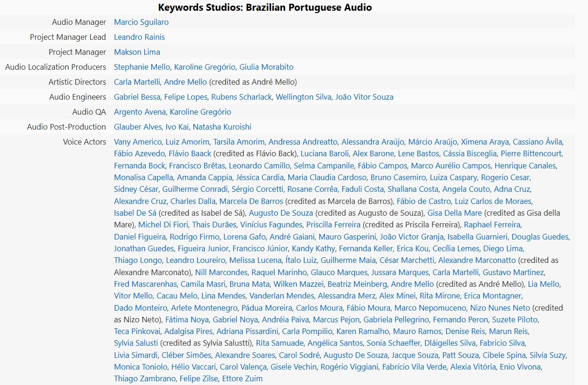Click Andressa Andreatto link
Viewport: 588px width, 385px height.
[x=303, y=142]
